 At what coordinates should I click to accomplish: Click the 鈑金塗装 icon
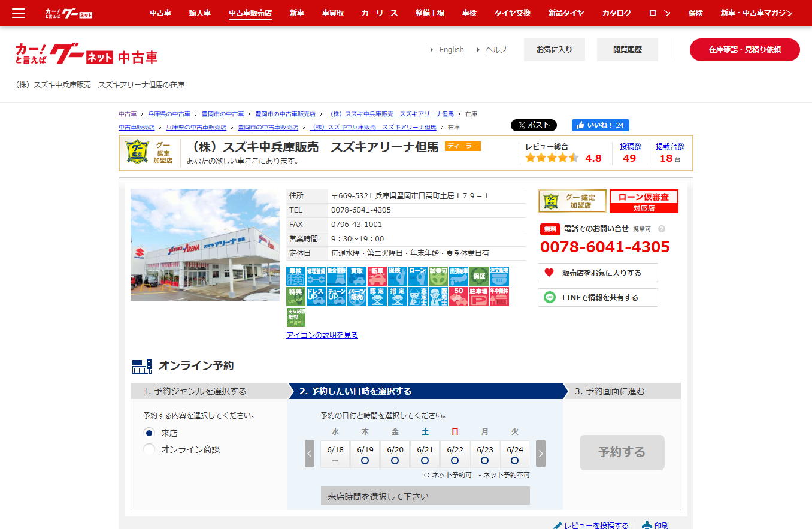[x=337, y=276]
